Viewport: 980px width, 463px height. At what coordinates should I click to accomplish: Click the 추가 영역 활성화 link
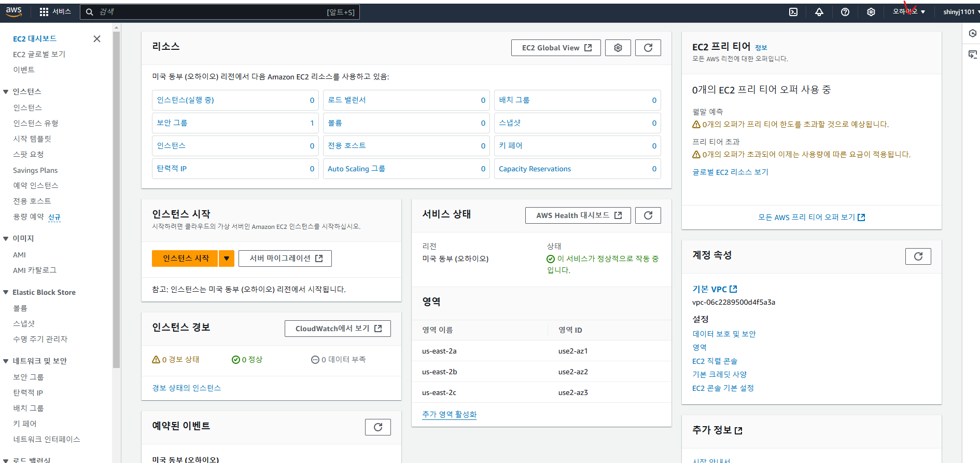coord(449,415)
